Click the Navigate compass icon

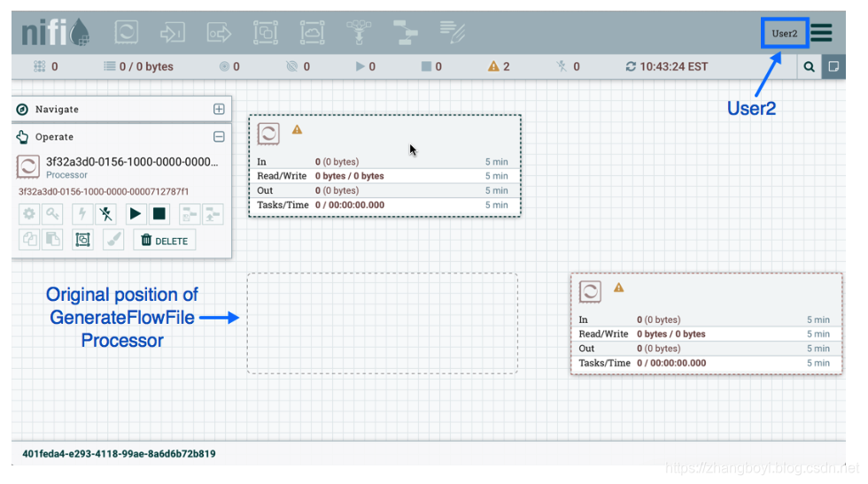[22, 109]
